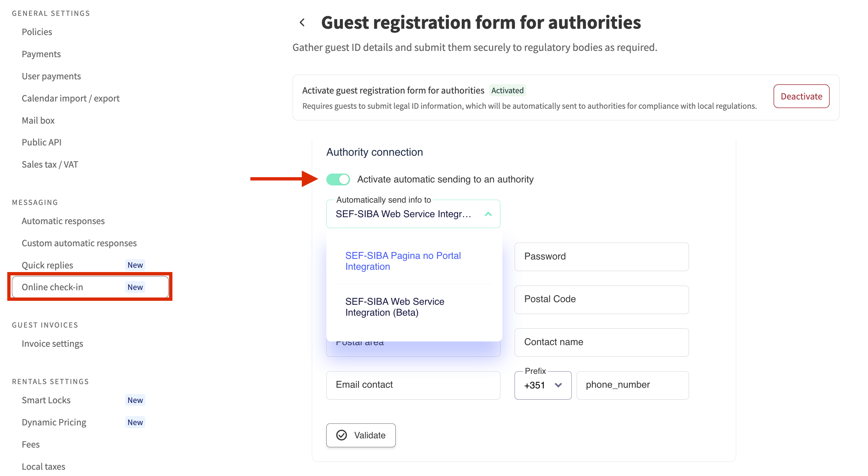Toggle automatic sending to an authority

pyautogui.click(x=338, y=179)
